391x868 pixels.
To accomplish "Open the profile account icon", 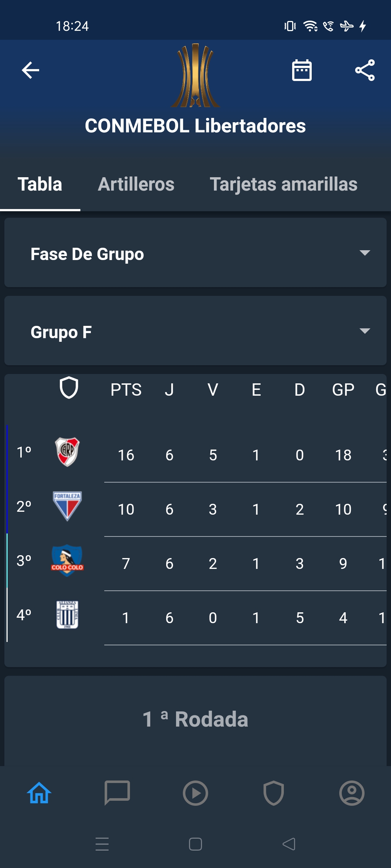I will 352,793.
